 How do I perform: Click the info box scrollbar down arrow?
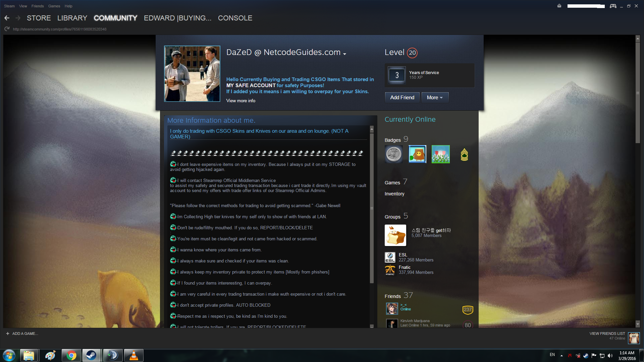pos(372,326)
